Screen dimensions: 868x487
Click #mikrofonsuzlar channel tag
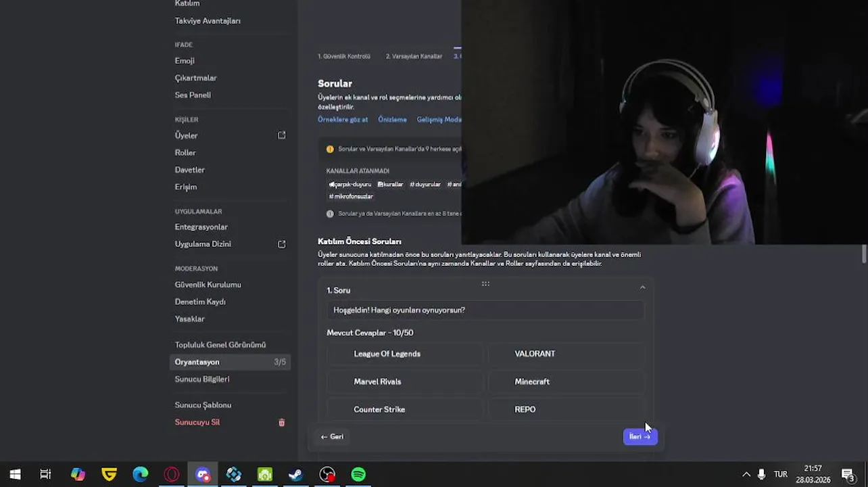[x=351, y=197]
